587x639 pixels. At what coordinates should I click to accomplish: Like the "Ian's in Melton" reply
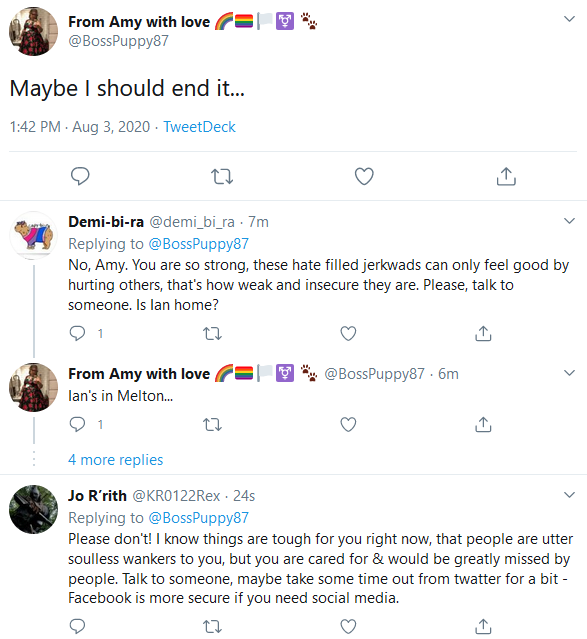pos(348,425)
